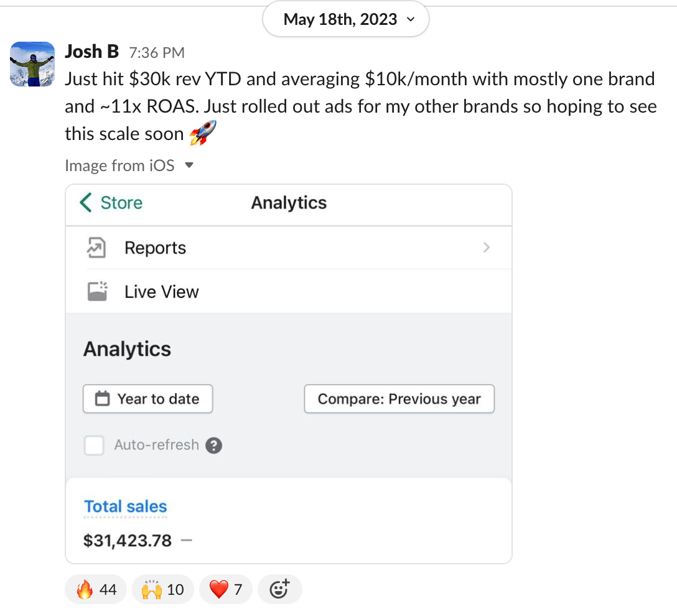Open Josh B's profile from the name
The image size is (677, 616).
(x=91, y=52)
